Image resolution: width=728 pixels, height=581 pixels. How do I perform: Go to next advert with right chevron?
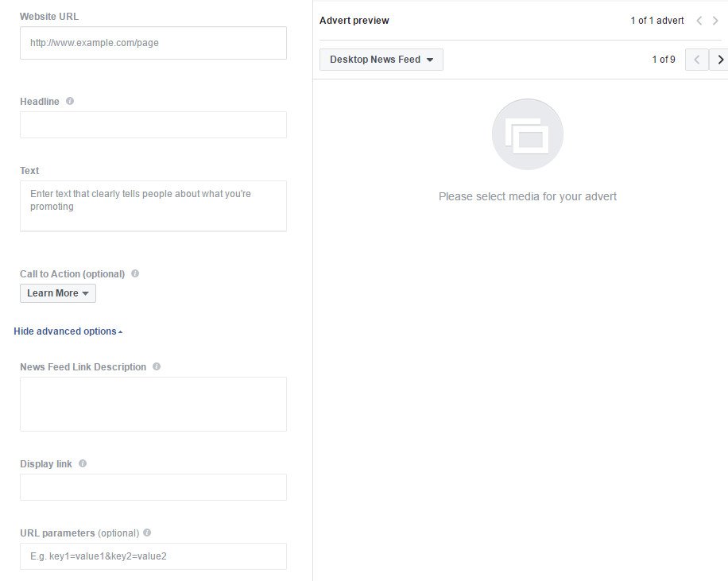pos(715,21)
